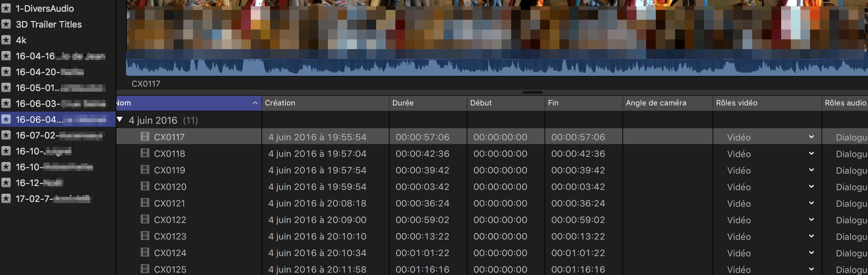Viewport: 868px width, 275px height.
Task: Click the Durée column header
Action: point(428,103)
